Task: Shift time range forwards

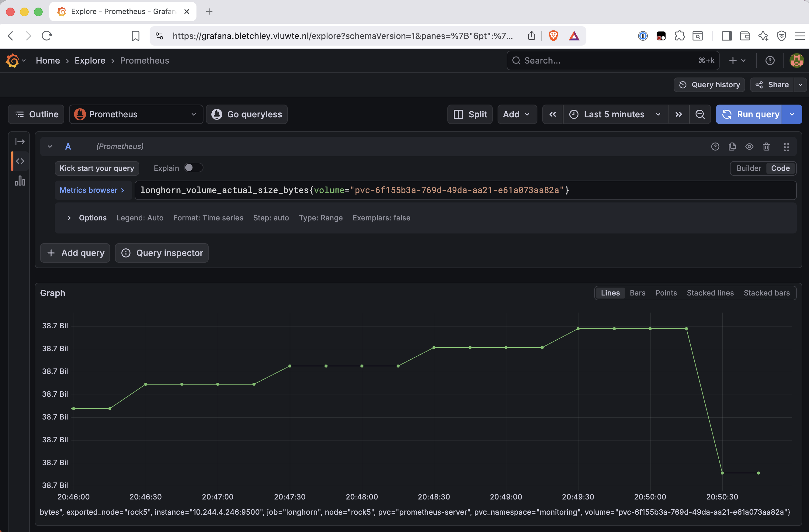Action: coord(679,115)
